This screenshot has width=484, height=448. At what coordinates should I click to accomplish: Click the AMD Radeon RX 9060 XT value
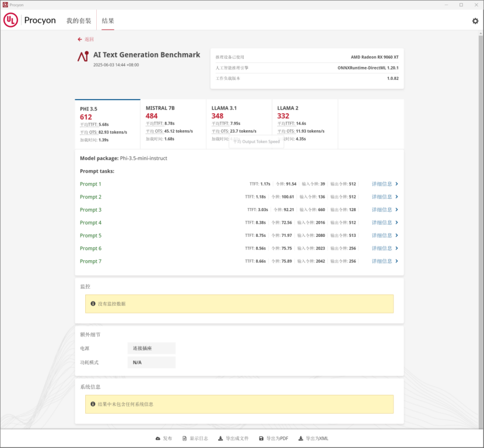pos(375,57)
